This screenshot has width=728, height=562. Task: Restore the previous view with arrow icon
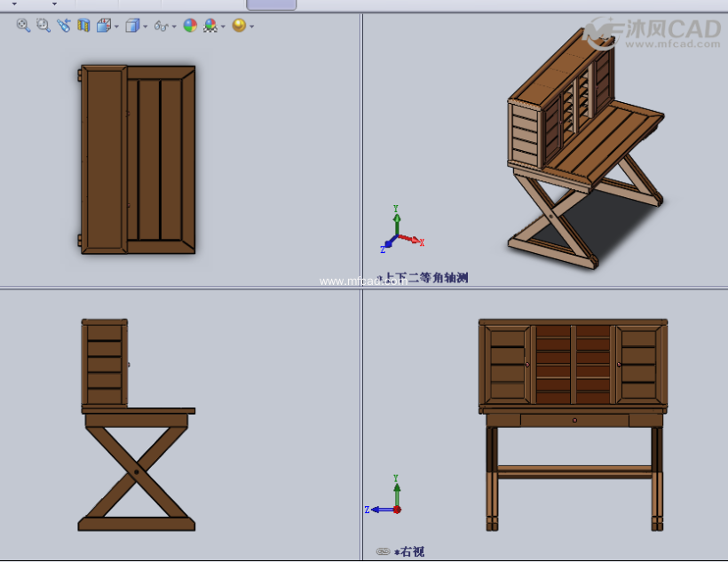click(x=64, y=26)
